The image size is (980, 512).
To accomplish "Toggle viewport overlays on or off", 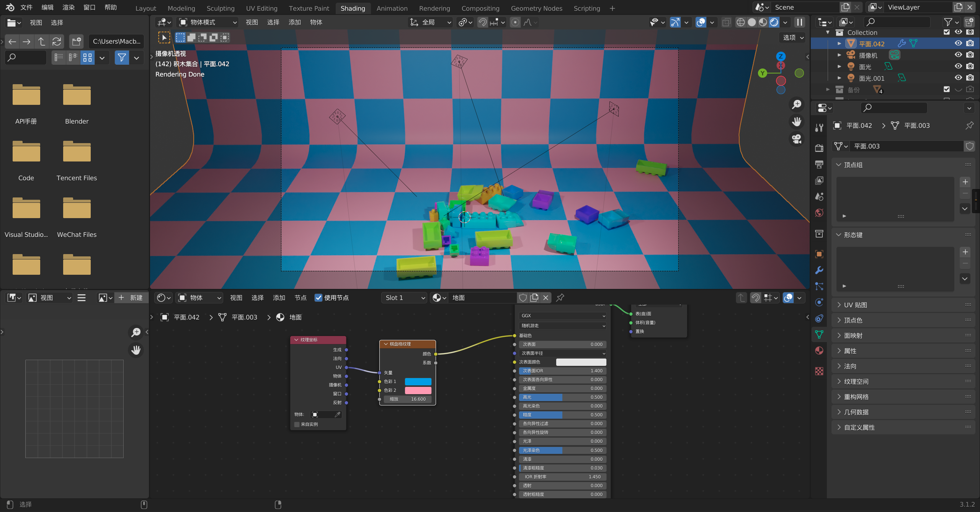I will coord(701,22).
